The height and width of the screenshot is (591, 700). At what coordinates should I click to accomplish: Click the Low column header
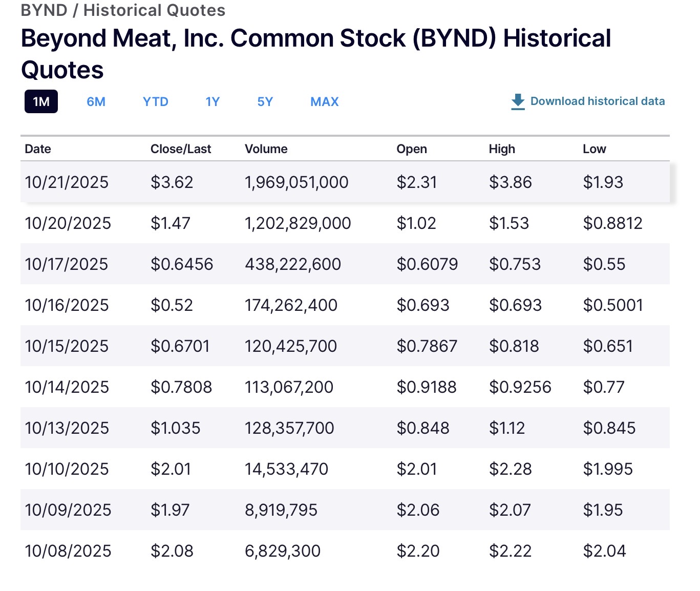[594, 149]
